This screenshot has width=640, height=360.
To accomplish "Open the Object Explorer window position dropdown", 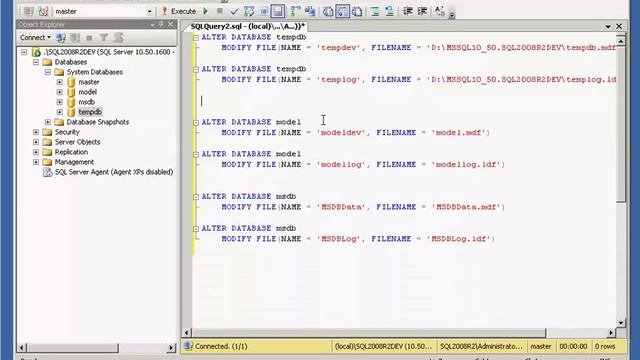I will (x=152, y=25).
